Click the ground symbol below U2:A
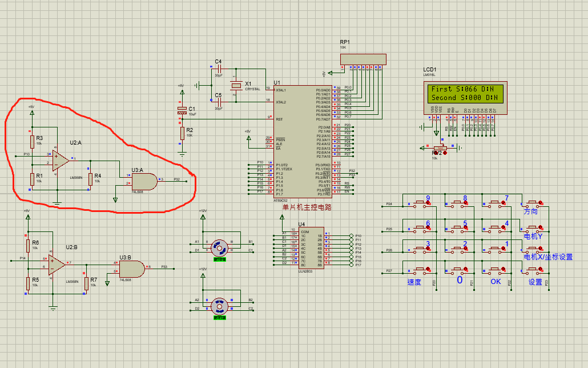The height and width of the screenshot is (368, 588). [x=57, y=203]
